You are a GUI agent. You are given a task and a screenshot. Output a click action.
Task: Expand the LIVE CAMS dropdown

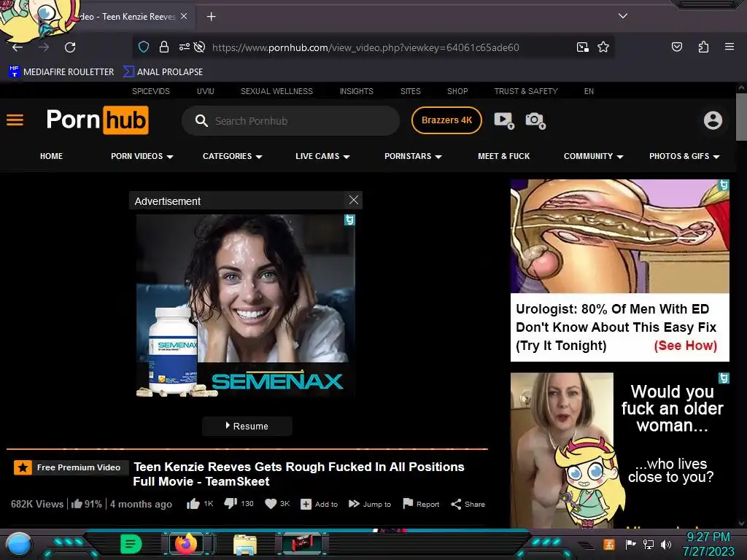tap(322, 156)
